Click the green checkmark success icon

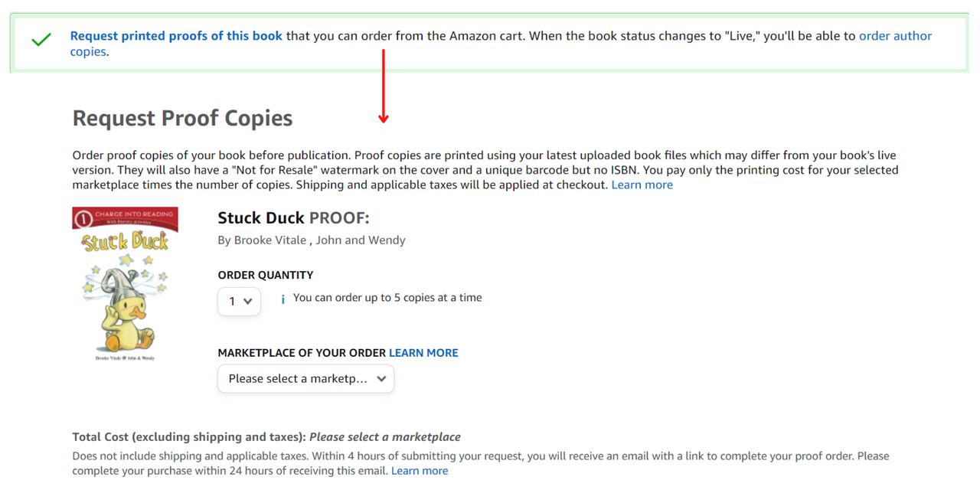click(41, 39)
